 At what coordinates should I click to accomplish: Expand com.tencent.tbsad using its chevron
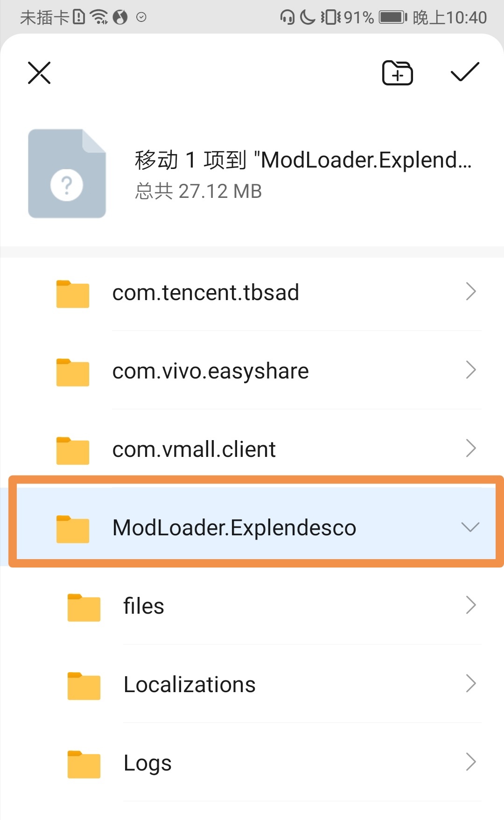[x=470, y=292]
